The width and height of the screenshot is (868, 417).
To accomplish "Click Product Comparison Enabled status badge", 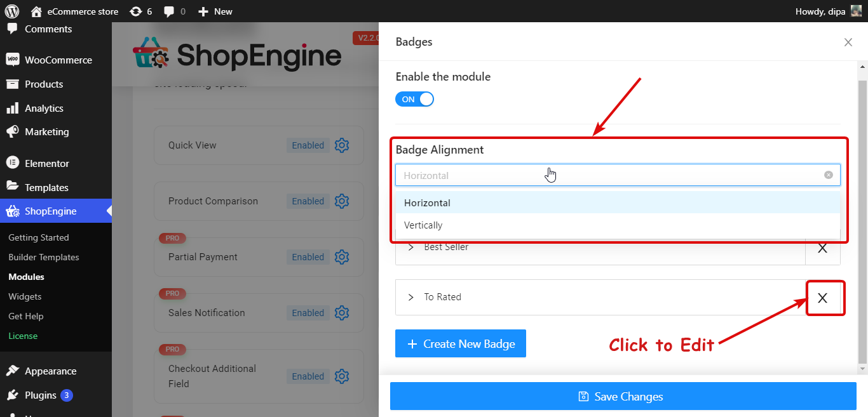I will [308, 201].
